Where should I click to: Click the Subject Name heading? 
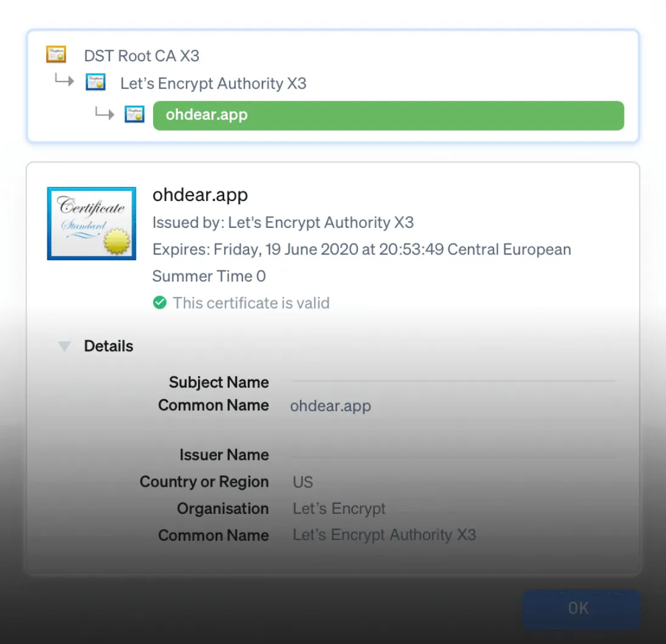(x=219, y=382)
